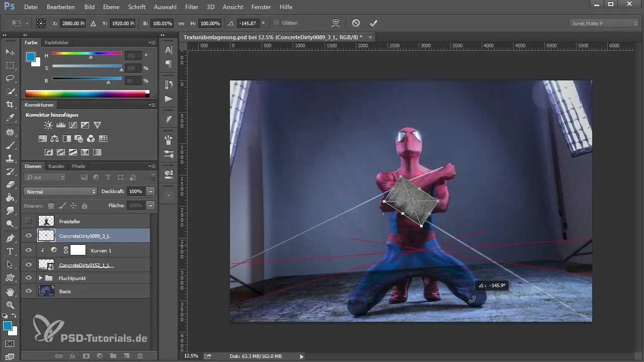Click the link aspect ratio chain icon
Screen dimensions: 644x362
point(182,23)
